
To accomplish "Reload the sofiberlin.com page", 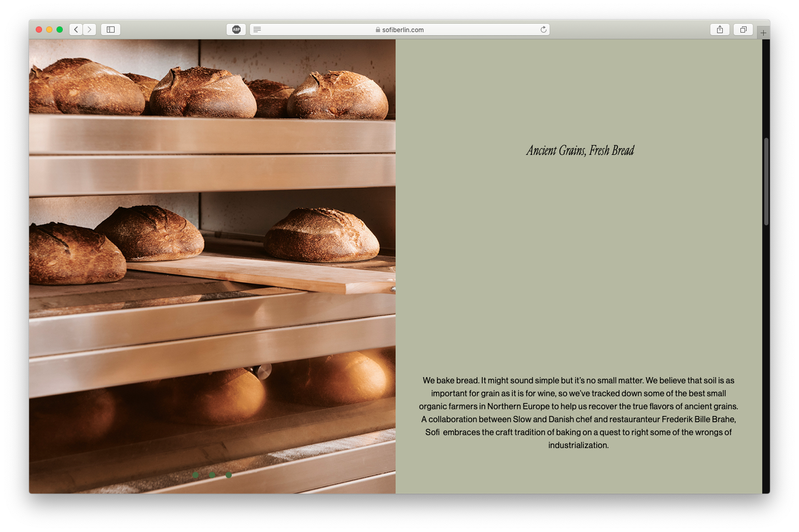I will pyautogui.click(x=543, y=30).
